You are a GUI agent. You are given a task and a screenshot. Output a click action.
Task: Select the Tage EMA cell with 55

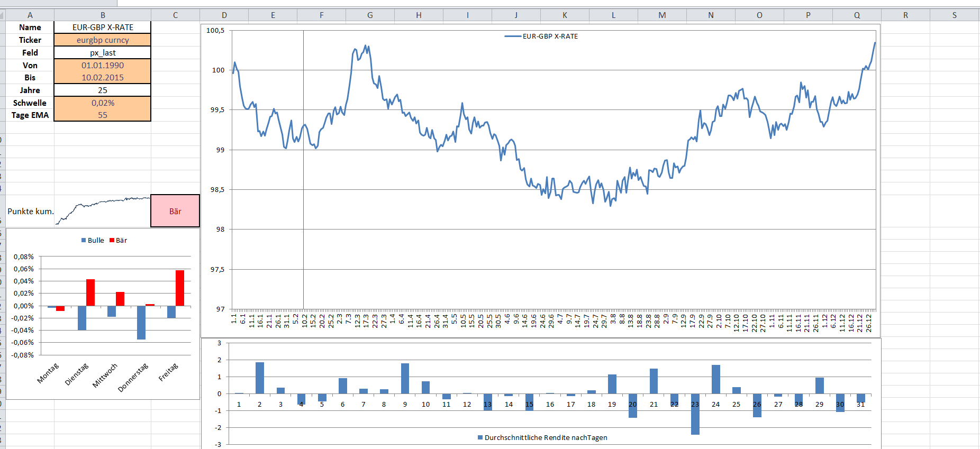tap(103, 115)
